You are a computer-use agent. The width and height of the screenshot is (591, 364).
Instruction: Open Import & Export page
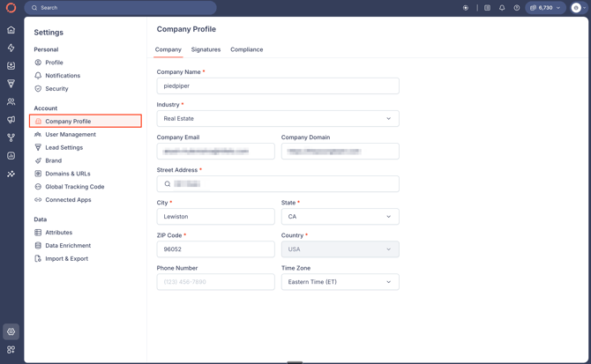pos(66,259)
